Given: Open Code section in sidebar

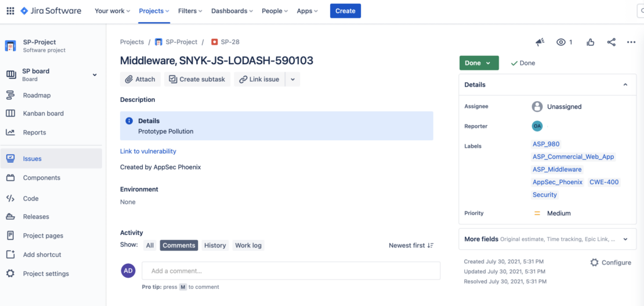Looking at the screenshot, I should click(30, 199).
